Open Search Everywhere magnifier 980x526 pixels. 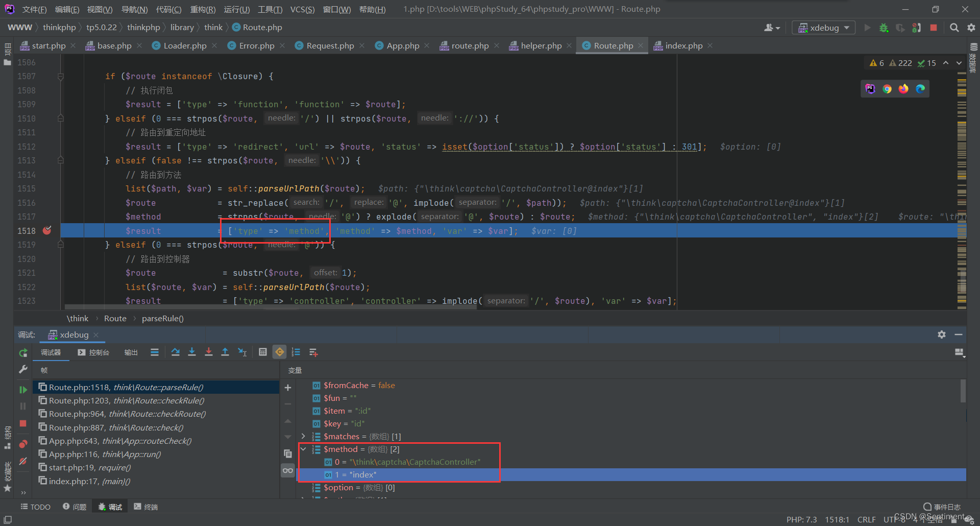coord(954,28)
